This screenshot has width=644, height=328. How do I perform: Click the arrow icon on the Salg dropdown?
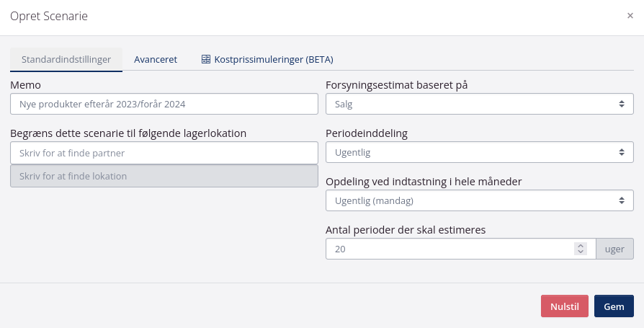(x=622, y=105)
